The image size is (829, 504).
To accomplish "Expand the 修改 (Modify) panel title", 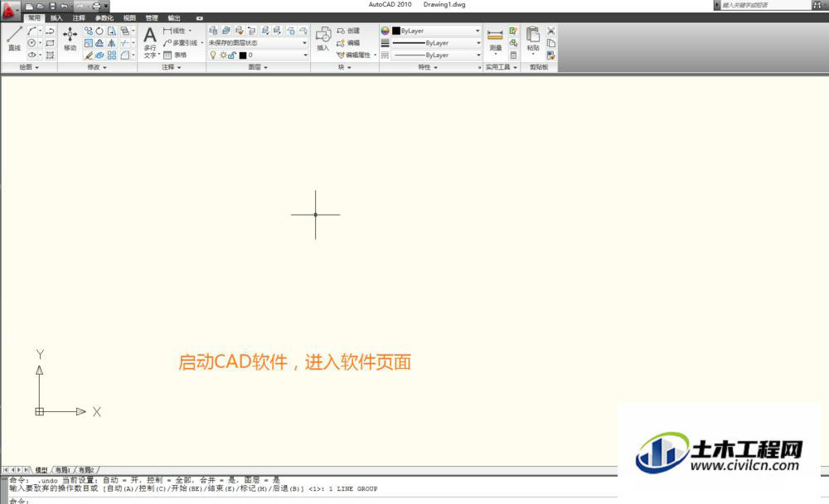I will (97, 67).
